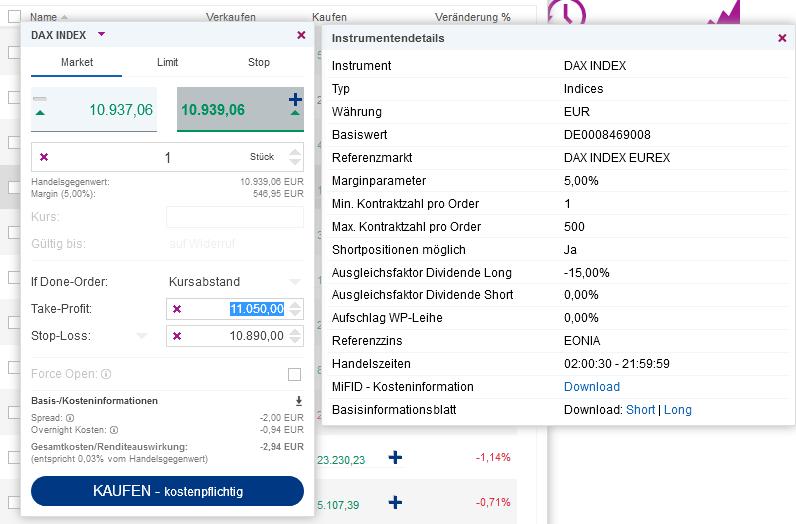This screenshot has width=796, height=524.
Task: Toggle the checkbox in the -0,71% row
Action: click(x=14, y=503)
